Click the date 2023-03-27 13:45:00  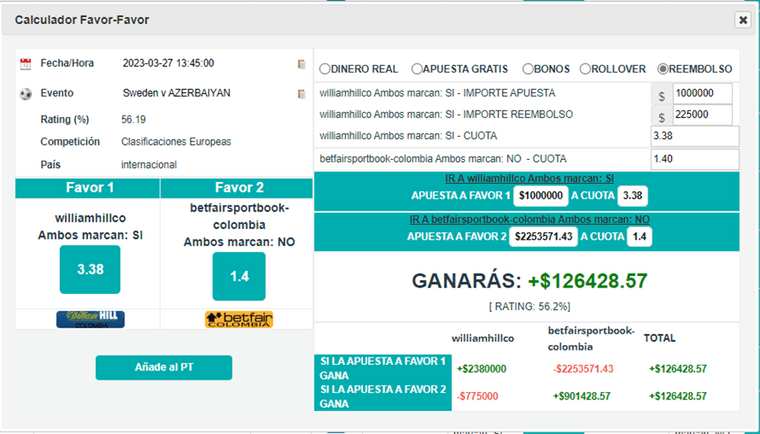168,63
